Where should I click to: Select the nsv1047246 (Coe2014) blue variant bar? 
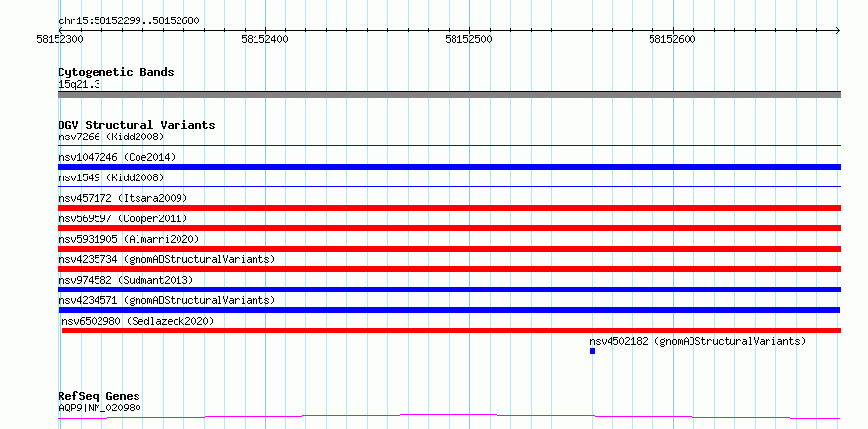449,167
